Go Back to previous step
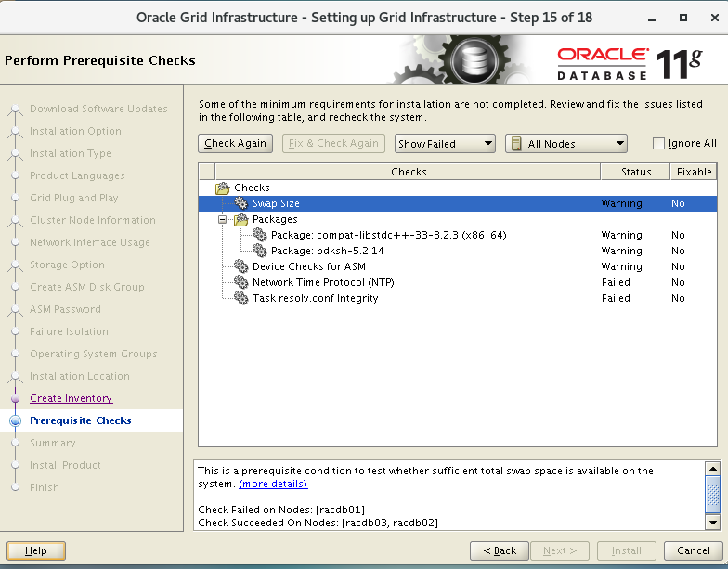 tap(500, 550)
